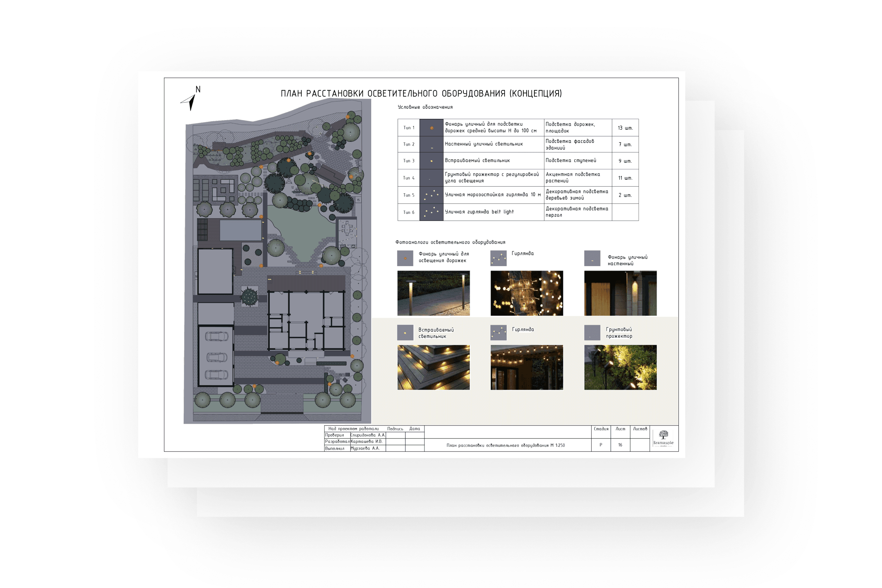The image size is (882, 588).
Task: Select the Тип 5 garland legend symbol
Action: pos(431,195)
